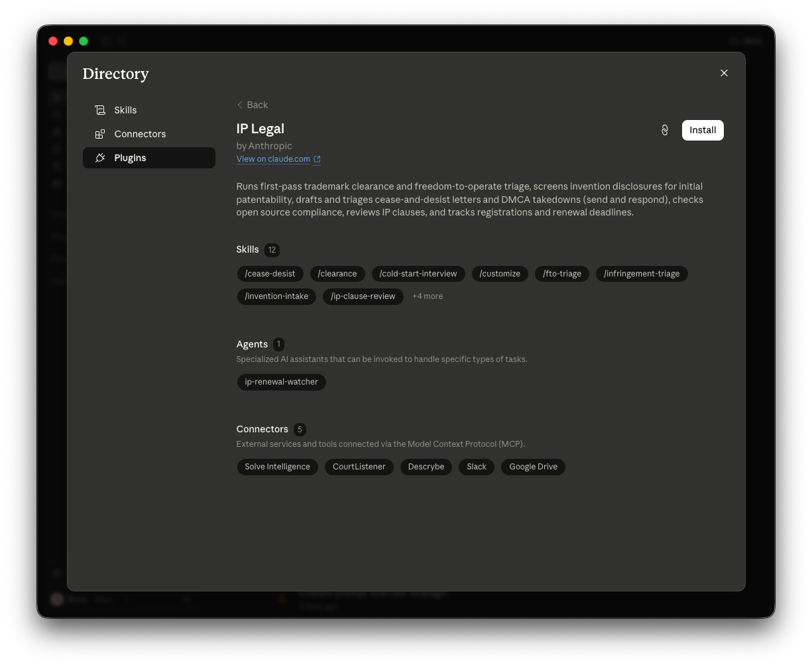Screen dimensions: 812x667
Task: Click the Plugins plug icon
Action: point(100,158)
